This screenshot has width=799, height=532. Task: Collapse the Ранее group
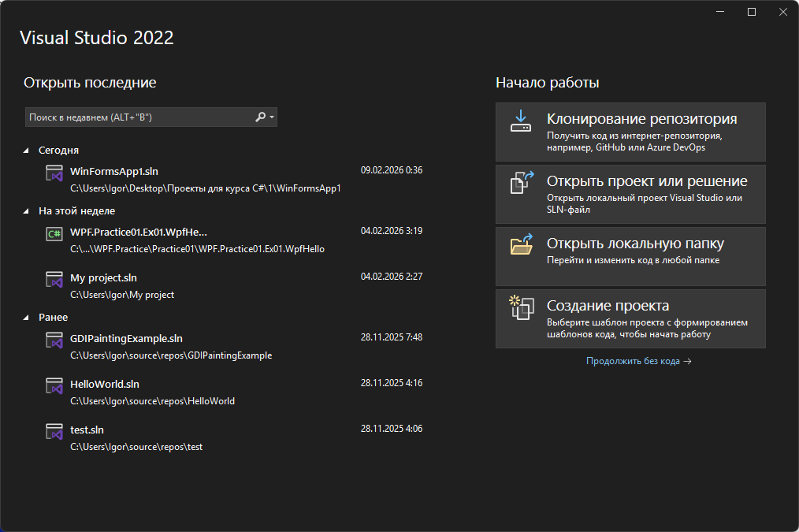coord(26,318)
